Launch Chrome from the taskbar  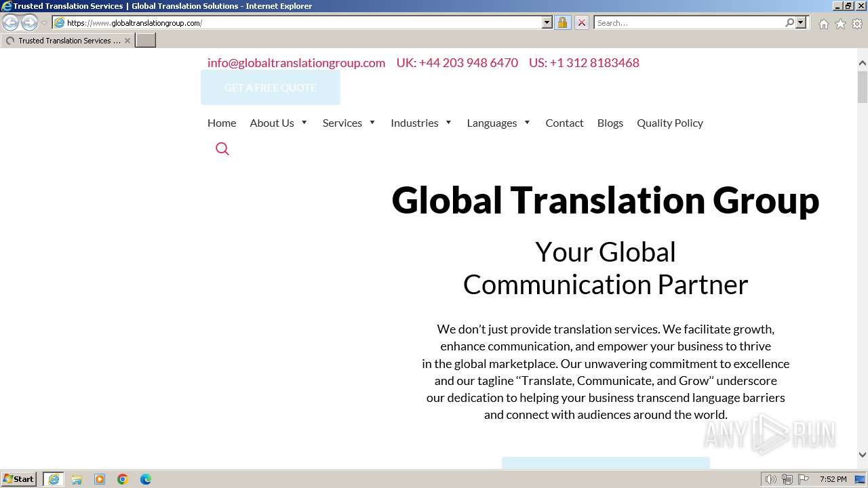coord(123,479)
